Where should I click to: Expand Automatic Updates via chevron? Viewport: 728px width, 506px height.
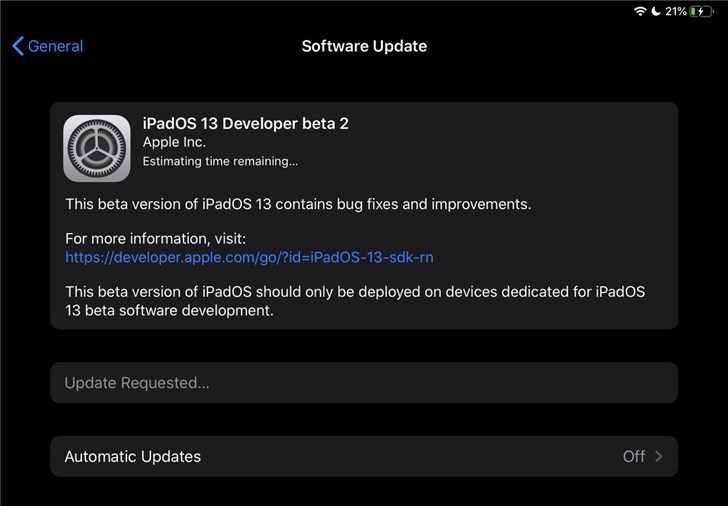659,457
